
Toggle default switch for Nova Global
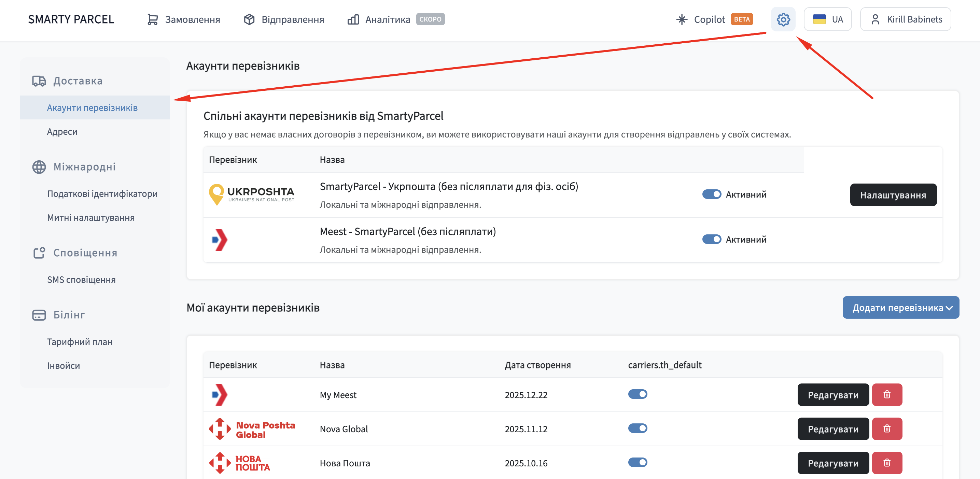coord(638,429)
